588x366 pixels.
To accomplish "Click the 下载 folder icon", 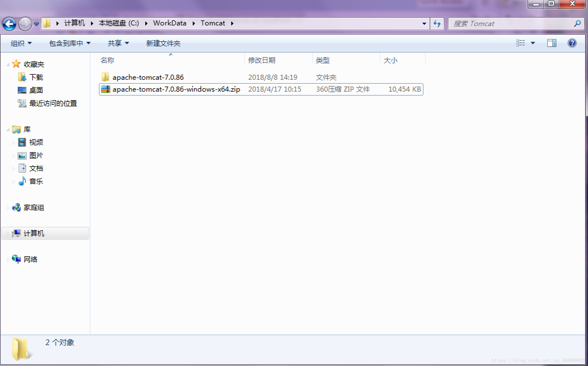I will tap(22, 77).
